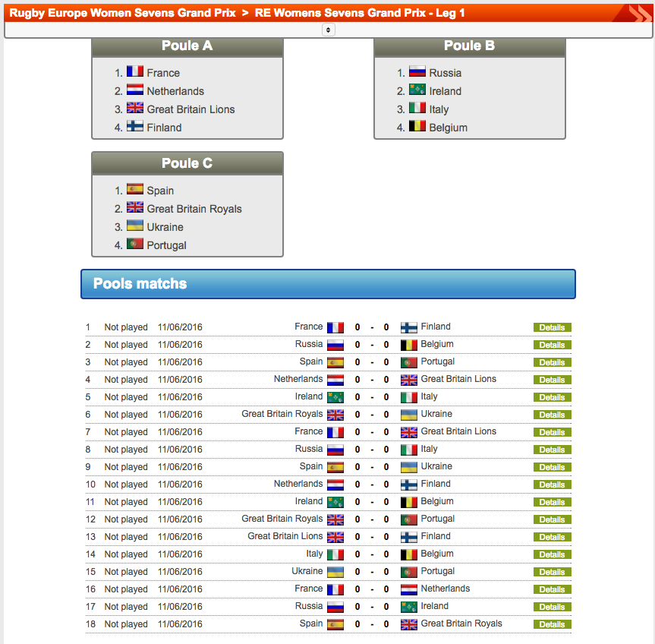This screenshot has height=644, width=655.
Task: Click Rugby Europe Women Sevens Grand Prix breadcrumb
Action: (122, 13)
